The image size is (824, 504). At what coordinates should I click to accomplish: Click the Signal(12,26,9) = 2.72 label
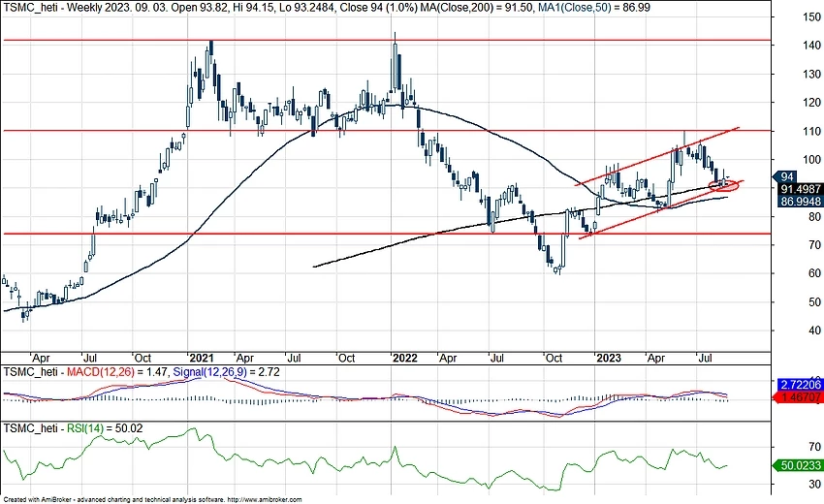226,372
